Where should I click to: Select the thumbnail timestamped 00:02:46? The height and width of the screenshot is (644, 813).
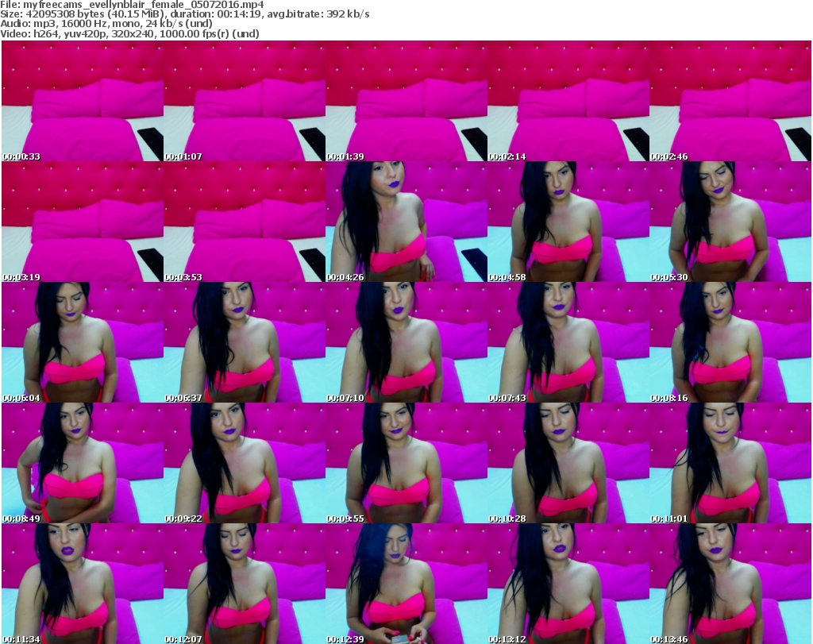(x=730, y=101)
